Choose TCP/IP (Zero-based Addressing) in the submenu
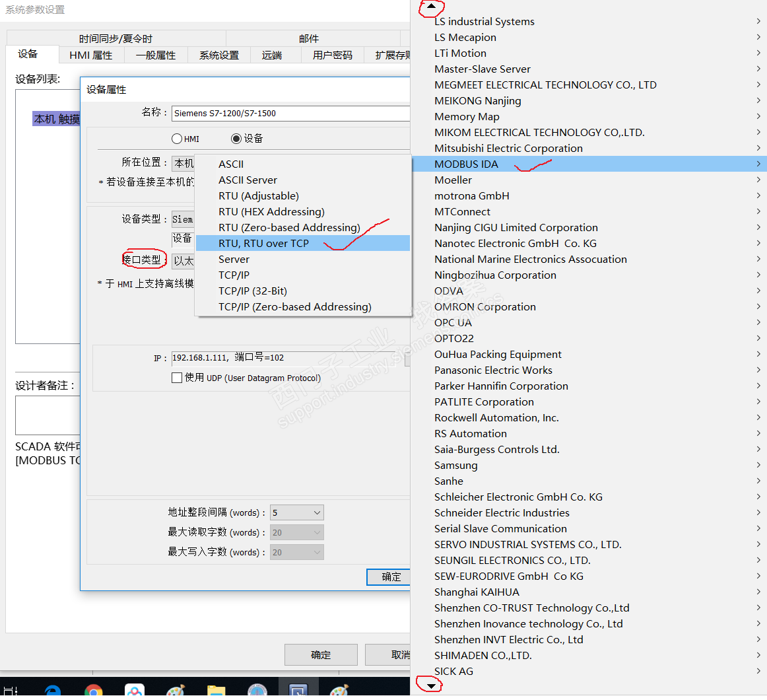Viewport: 767px width, 700px height. (303, 306)
